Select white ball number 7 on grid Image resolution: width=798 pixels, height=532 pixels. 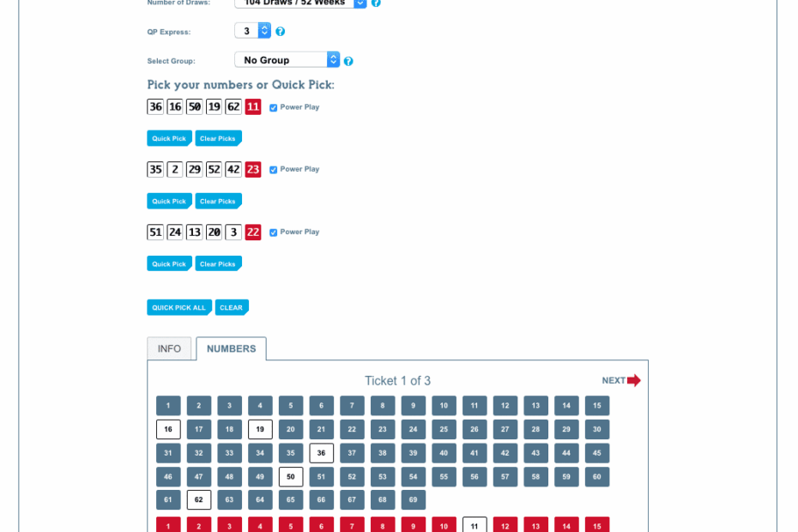click(352, 406)
